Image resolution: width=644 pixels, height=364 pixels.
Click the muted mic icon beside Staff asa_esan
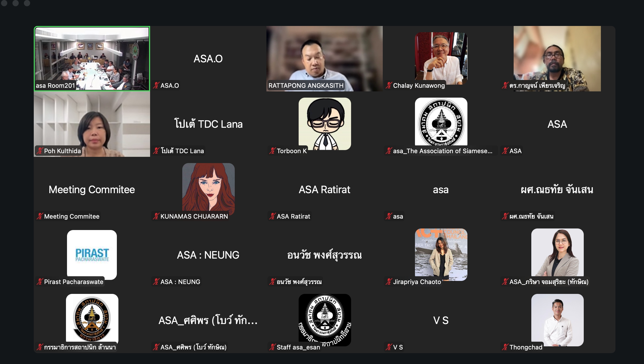(272, 347)
